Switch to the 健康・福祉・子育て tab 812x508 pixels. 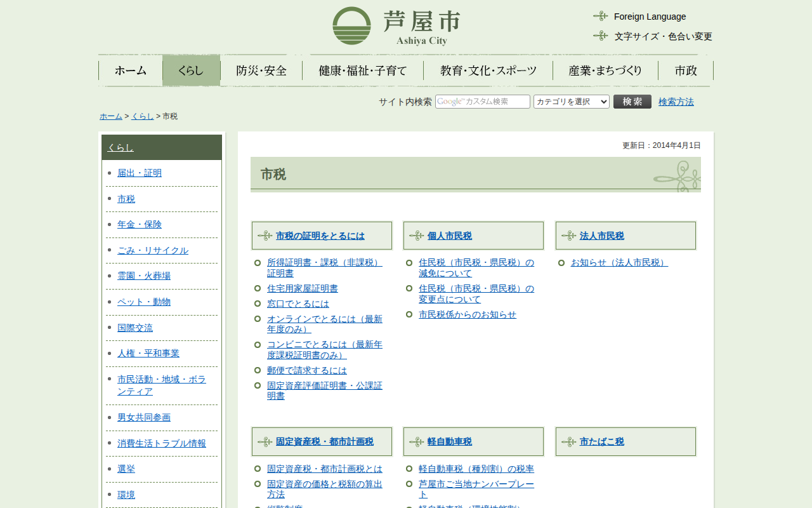click(x=362, y=70)
